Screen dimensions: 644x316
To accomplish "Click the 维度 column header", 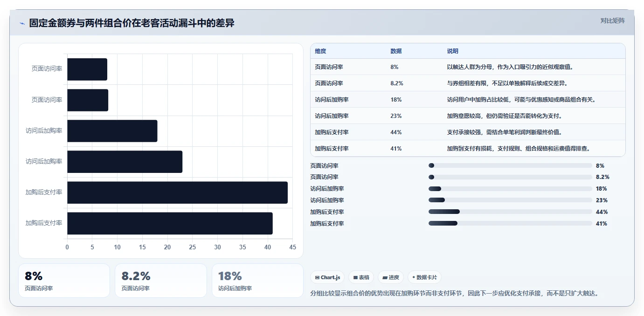I will click(x=320, y=51).
